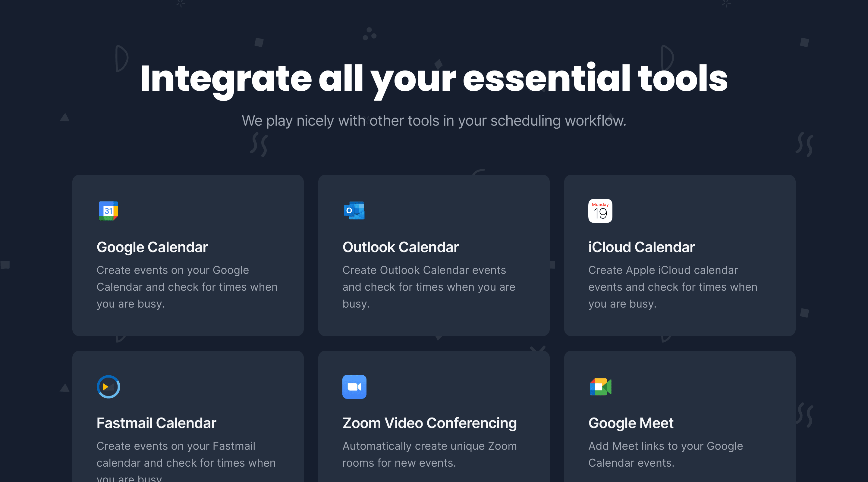Click the Outlook Calendar icon
The height and width of the screenshot is (482, 868).
tap(354, 210)
